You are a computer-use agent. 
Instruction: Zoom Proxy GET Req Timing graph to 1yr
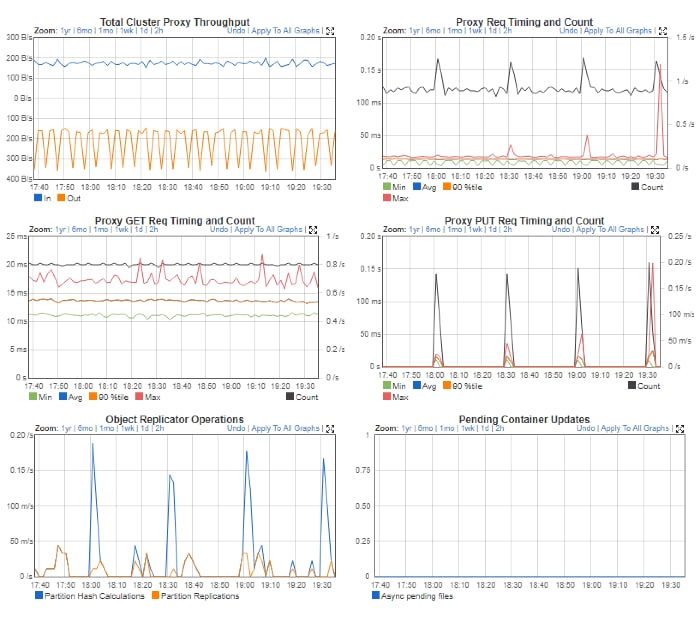click(x=60, y=229)
